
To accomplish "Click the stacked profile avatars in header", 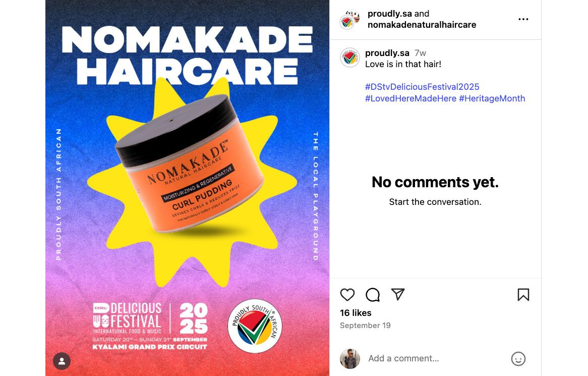I will click(x=349, y=20).
